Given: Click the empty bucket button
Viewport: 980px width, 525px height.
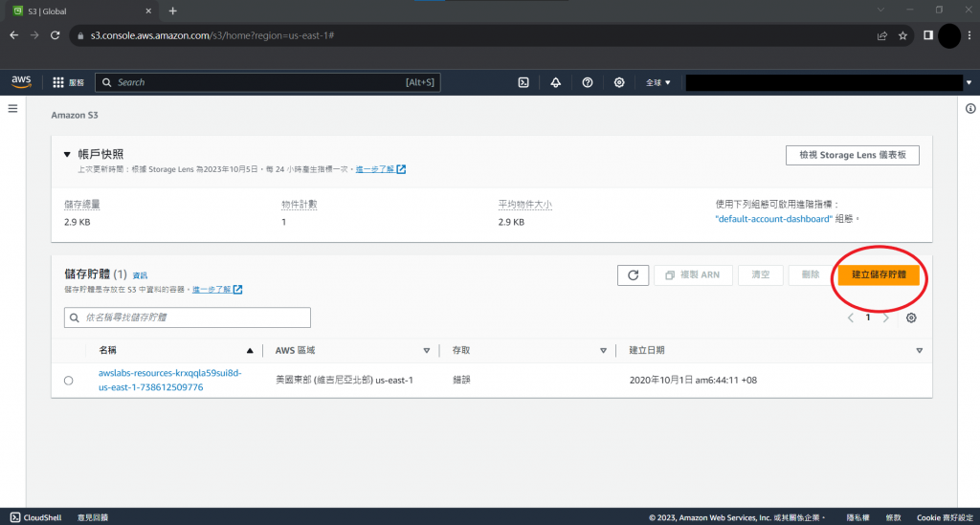Looking at the screenshot, I should (x=761, y=275).
